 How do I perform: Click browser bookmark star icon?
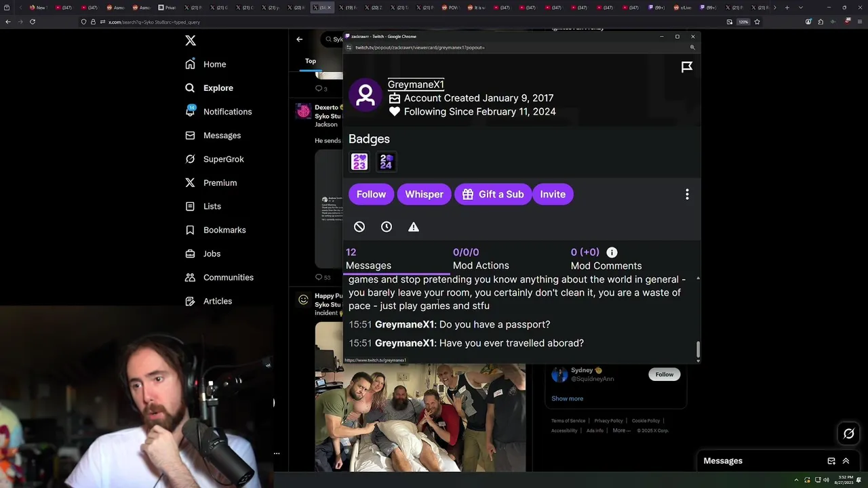(757, 22)
